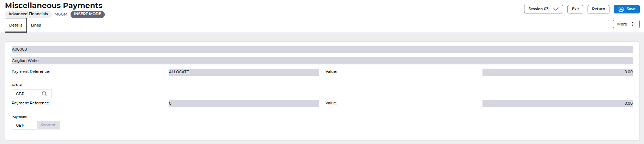This screenshot has width=644, height=144.
Task: Save the miscellaneous payment
Action: point(626,9)
